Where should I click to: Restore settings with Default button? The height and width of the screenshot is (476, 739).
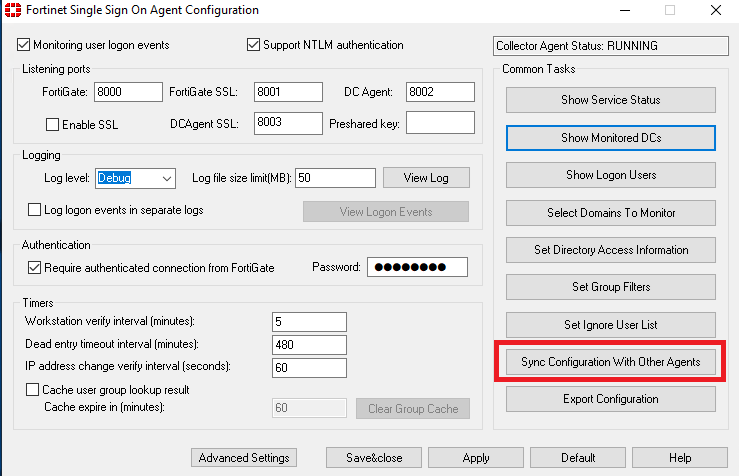click(x=578, y=458)
